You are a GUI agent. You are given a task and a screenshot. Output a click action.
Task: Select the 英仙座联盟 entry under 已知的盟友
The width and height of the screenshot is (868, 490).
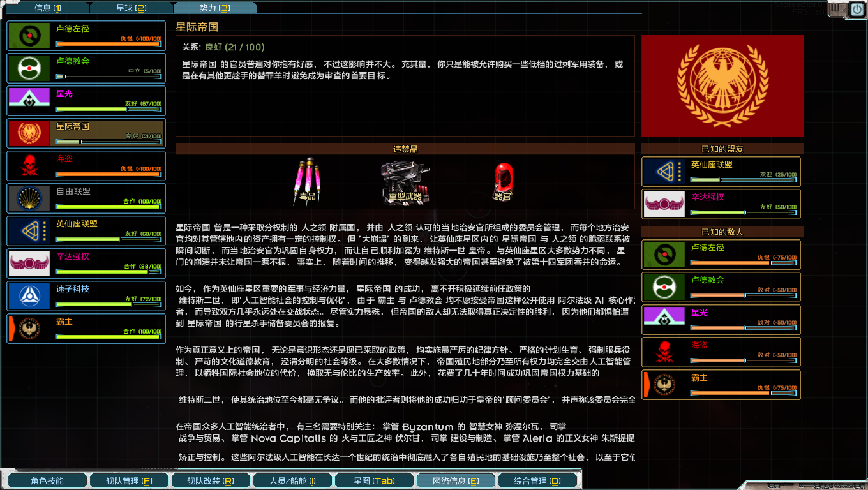[x=721, y=171]
